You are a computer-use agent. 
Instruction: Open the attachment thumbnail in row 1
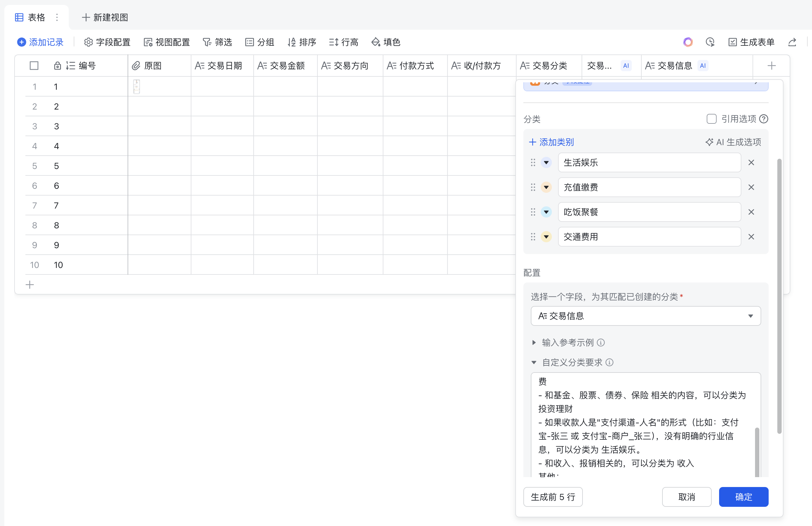[137, 87]
